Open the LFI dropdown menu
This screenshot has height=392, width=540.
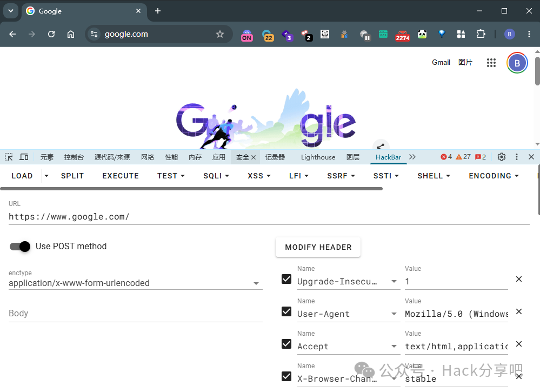tap(298, 176)
